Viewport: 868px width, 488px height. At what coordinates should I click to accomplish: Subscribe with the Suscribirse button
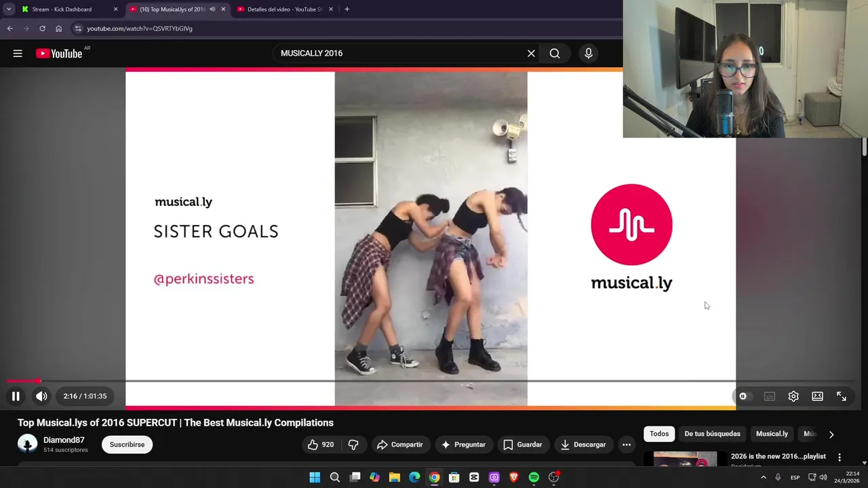127,445
